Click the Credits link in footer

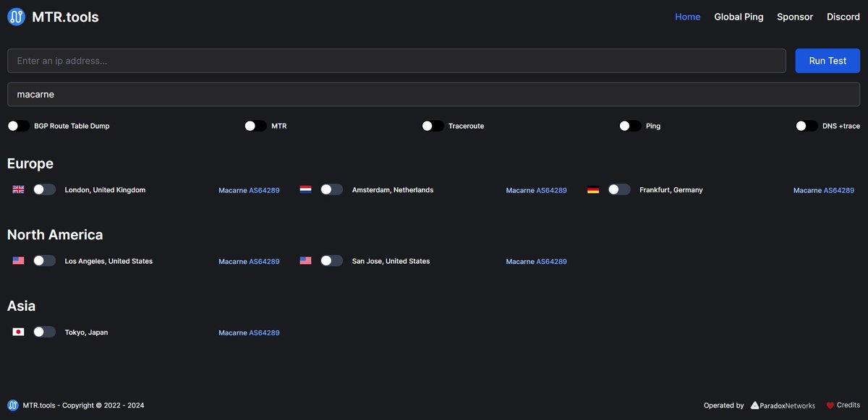tap(848, 406)
